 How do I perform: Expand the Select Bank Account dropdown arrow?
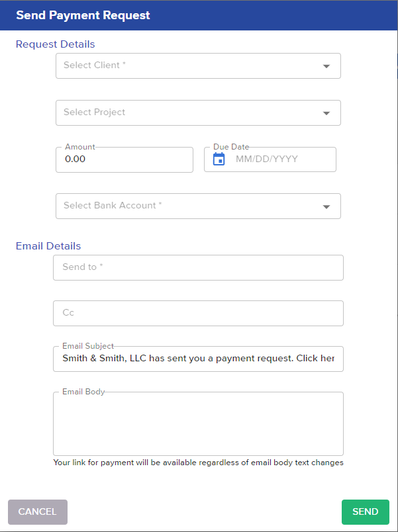[326, 206]
